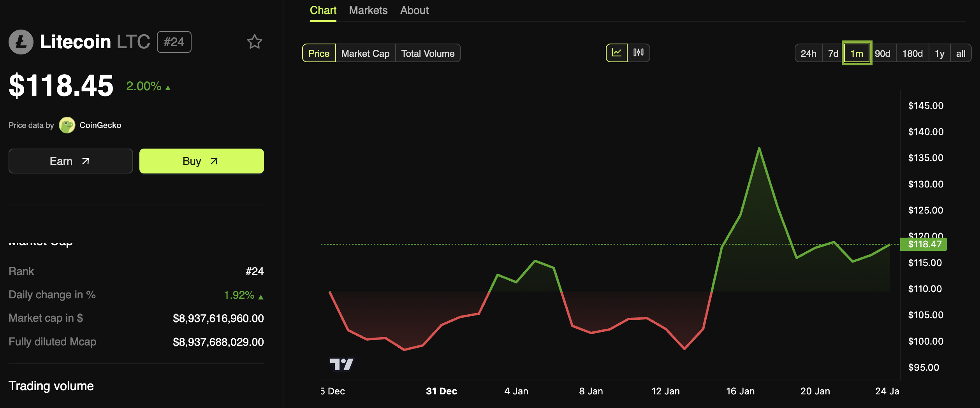Select the Total Volume chart metric

428,53
